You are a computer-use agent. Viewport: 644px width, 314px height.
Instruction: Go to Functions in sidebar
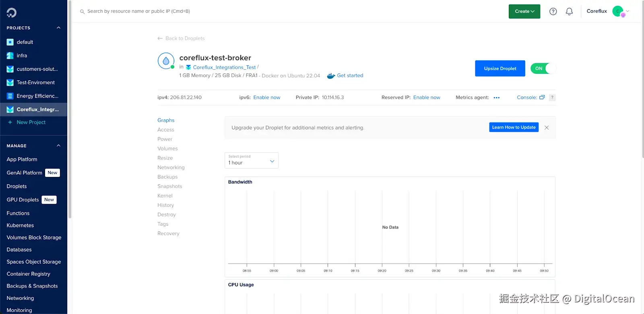[x=18, y=213]
